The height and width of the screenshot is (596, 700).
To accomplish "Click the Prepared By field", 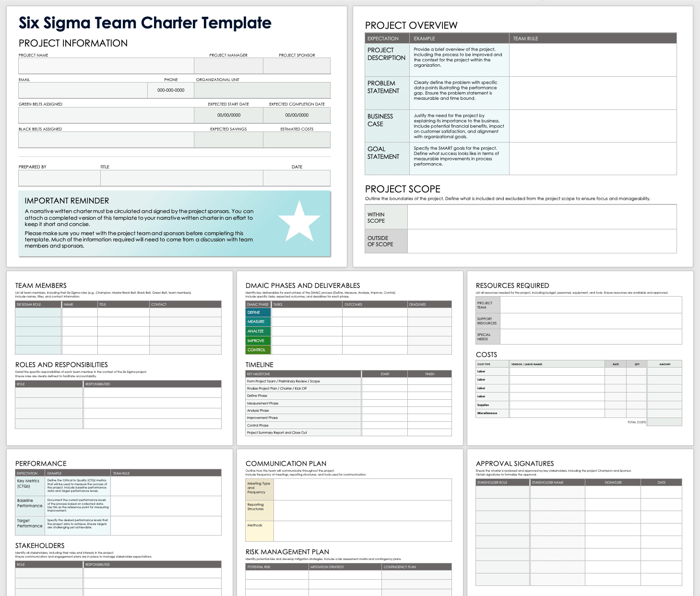I will pos(59,178).
